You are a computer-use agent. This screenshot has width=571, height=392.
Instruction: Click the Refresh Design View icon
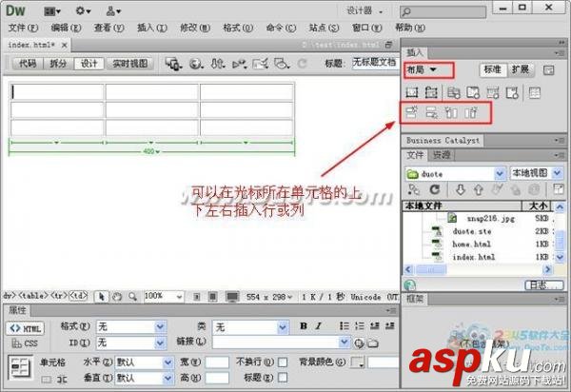[303, 64]
